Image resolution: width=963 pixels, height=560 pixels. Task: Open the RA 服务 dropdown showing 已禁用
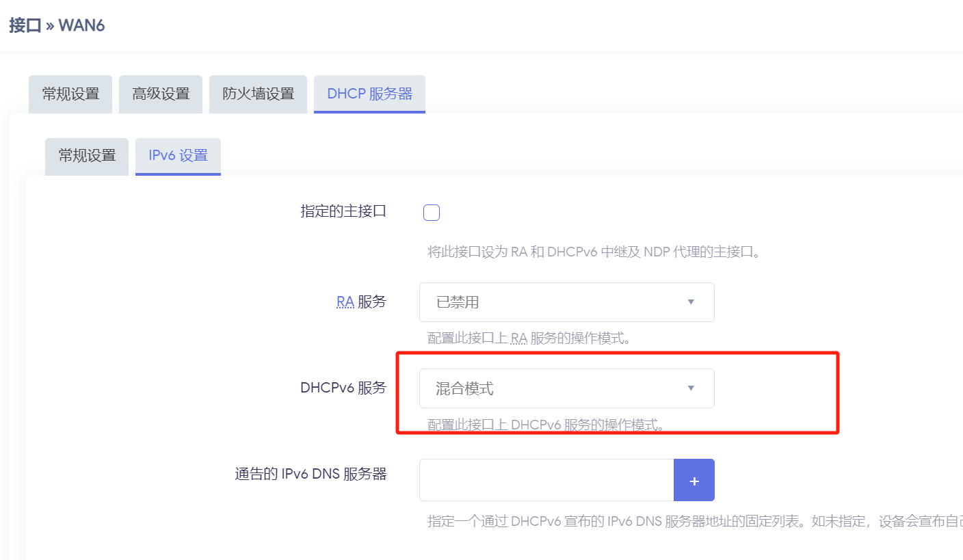[567, 302]
